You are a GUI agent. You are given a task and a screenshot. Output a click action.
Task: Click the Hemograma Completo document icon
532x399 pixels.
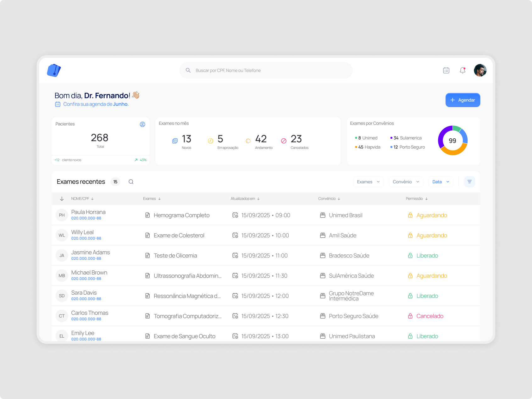[147, 215]
